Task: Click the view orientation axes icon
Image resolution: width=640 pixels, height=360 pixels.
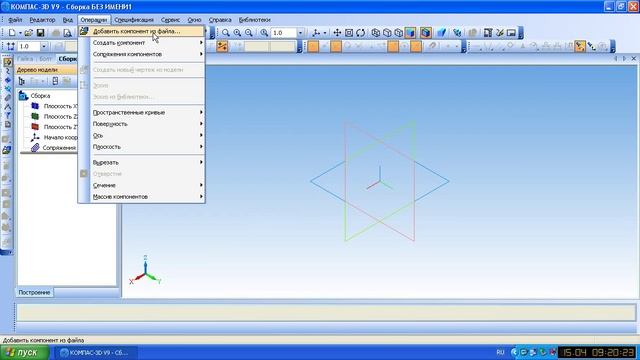Action: [316, 33]
